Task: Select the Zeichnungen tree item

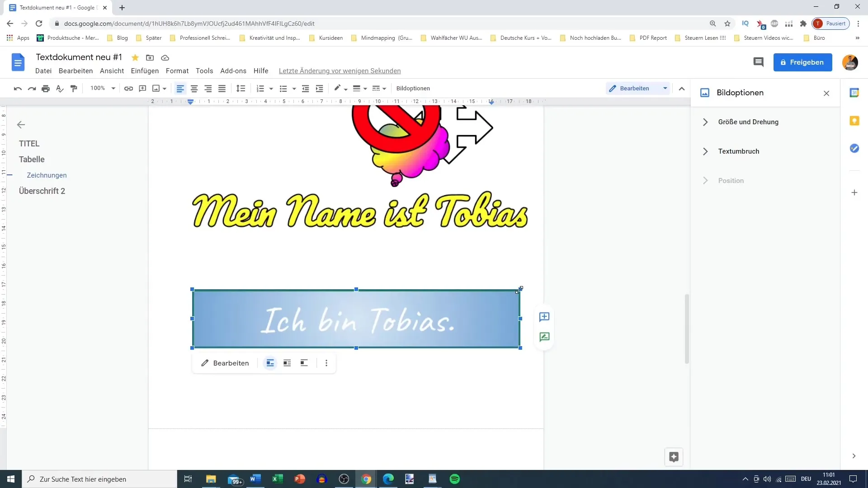Action: click(47, 175)
